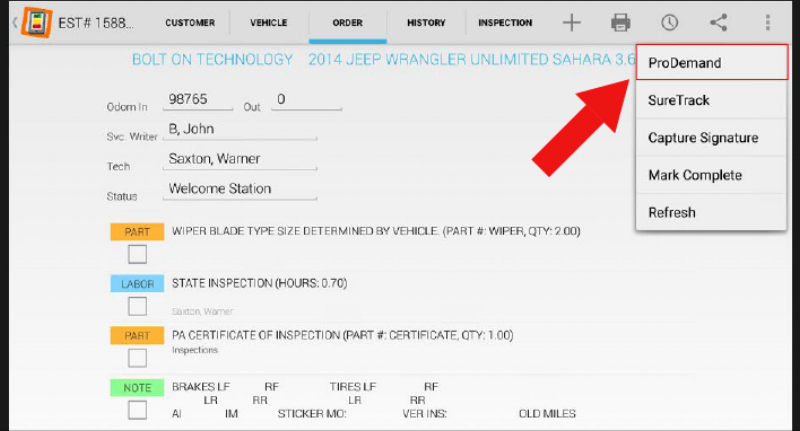Screen dimensions: 800x431
Task: Tap the orange PART tag on certificate line
Action: (x=137, y=336)
